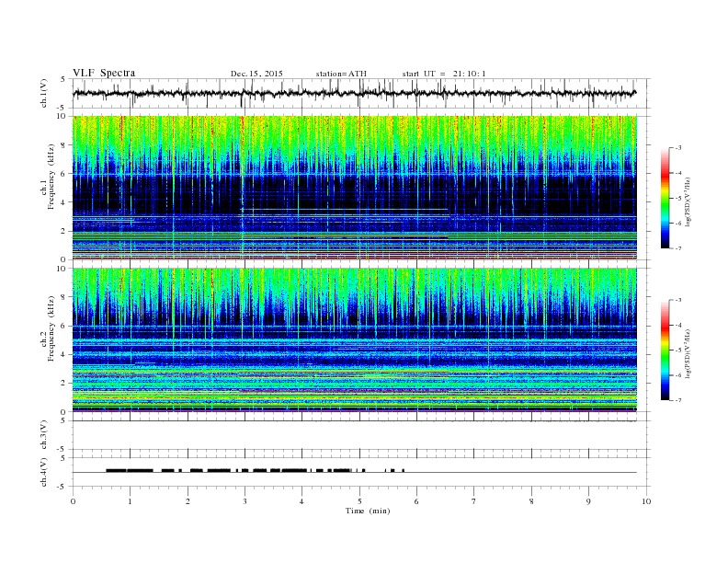Click the ch.2 spectrogram plot
The image size is (728, 563).
pos(355,340)
